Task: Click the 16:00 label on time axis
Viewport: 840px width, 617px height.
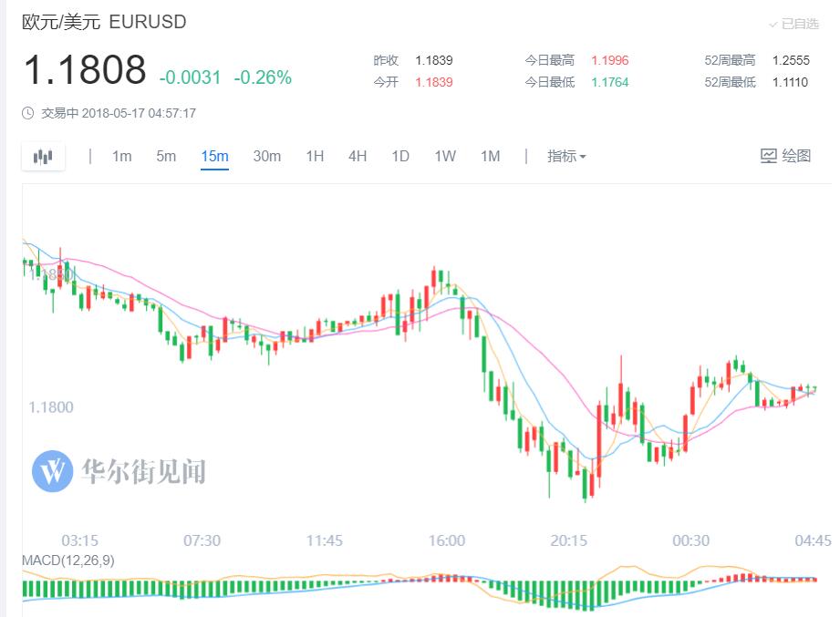Action: point(447,540)
